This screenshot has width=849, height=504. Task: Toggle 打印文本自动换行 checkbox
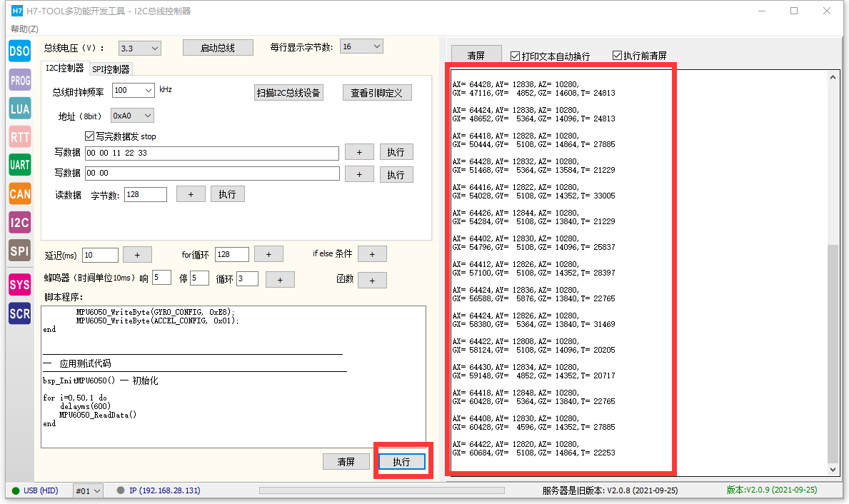515,56
